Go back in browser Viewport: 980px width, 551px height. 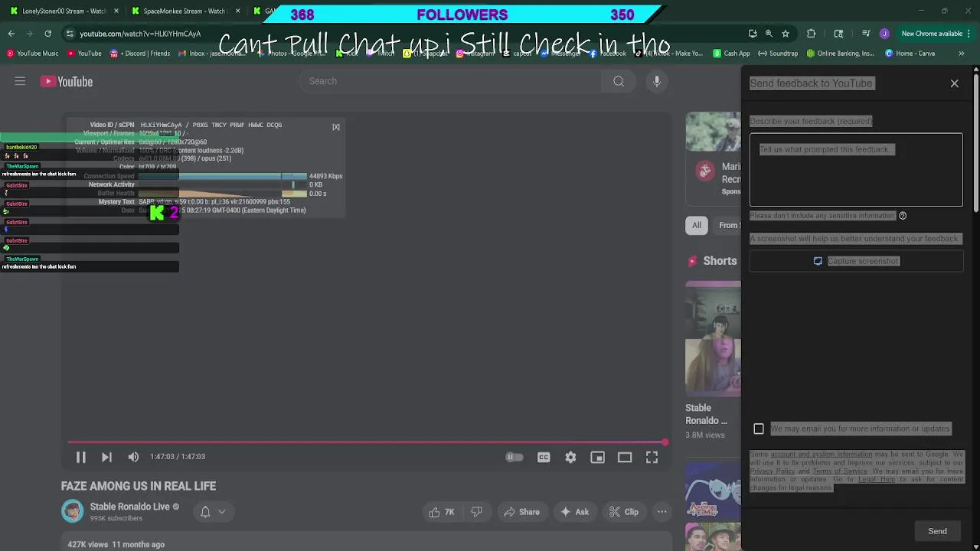[11, 34]
